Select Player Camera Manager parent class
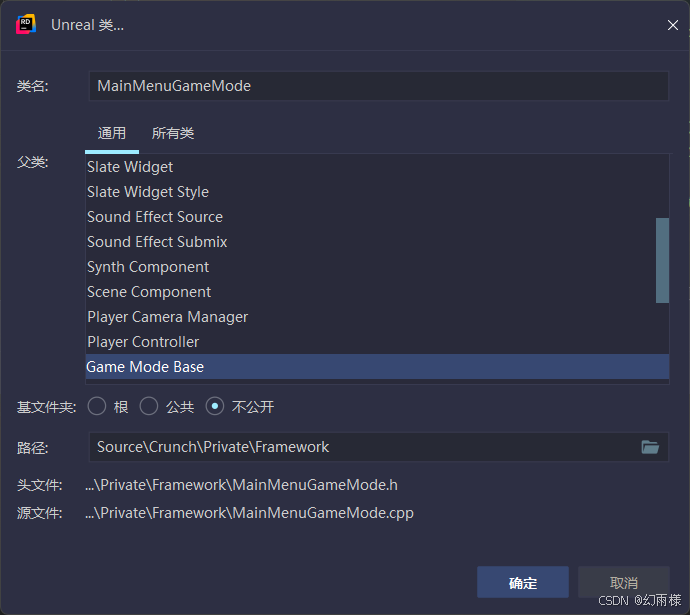Screen dimensions: 690x615 [377, 317]
